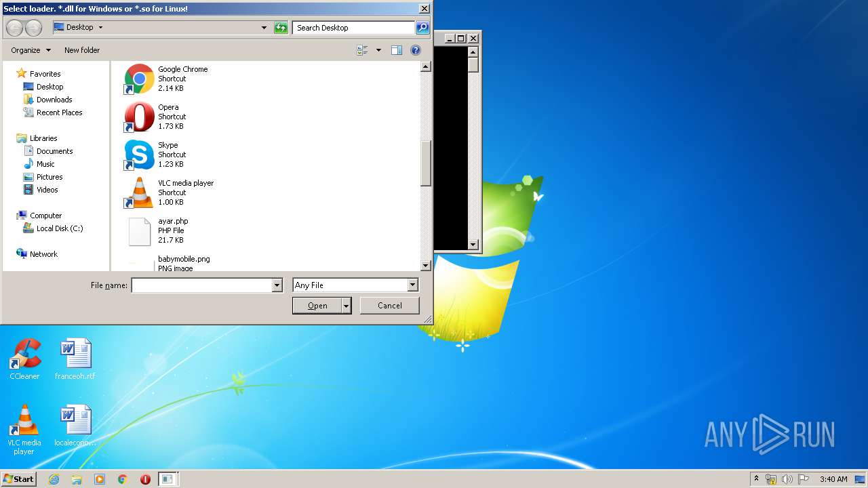The image size is (868, 488).
Task: Select Network in navigation pane
Action: pyautogui.click(x=43, y=254)
